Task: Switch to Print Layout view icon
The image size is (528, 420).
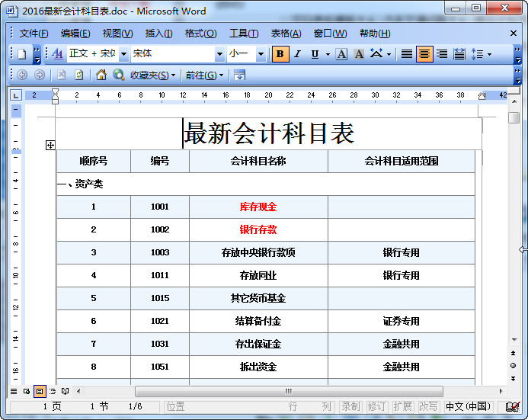Action: 40,391
